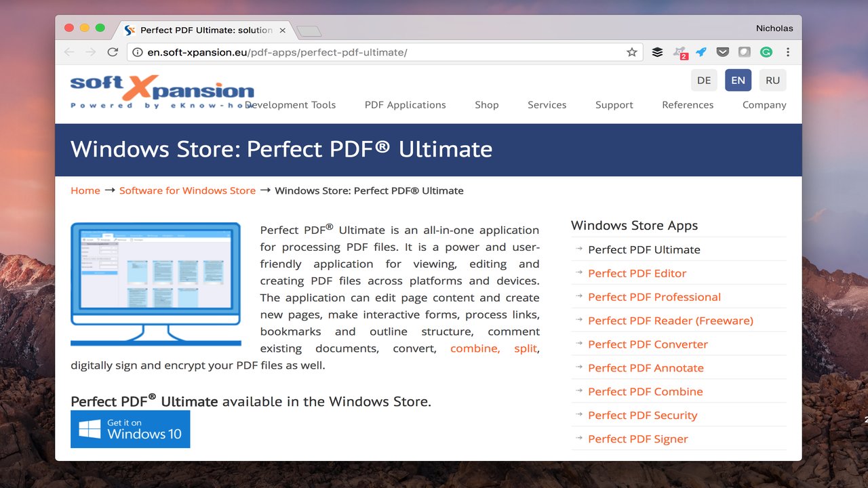Viewport: 868px width, 488px height.
Task: Follow the 'split' link in description
Action: [526, 348]
